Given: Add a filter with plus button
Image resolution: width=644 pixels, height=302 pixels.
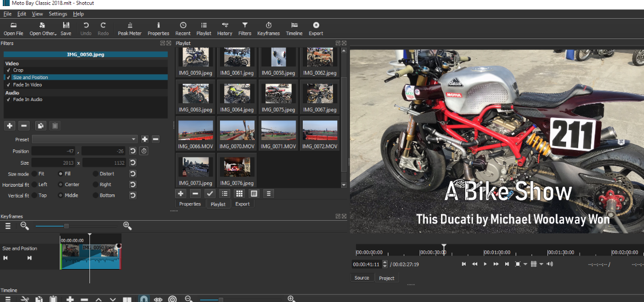Looking at the screenshot, I should [x=9, y=126].
